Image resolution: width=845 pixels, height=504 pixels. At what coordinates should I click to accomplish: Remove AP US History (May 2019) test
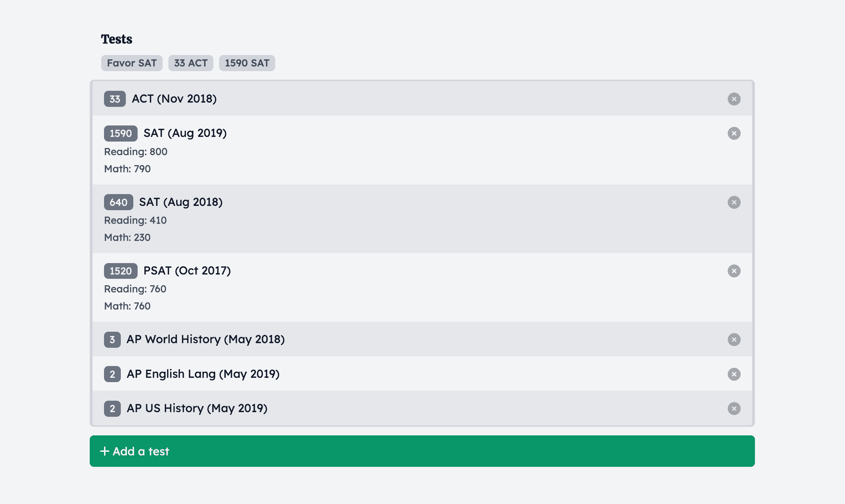click(x=734, y=409)
